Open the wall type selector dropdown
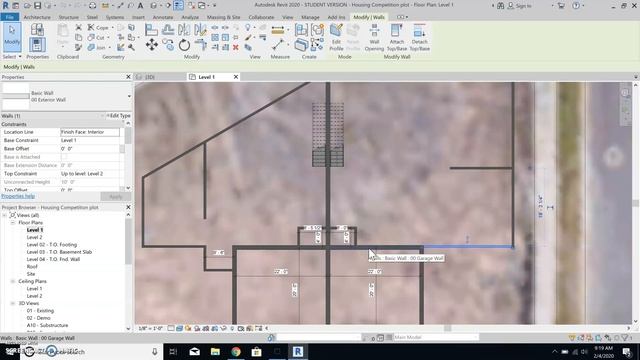The width and height of the screenshot is (640, 360). (129, 96)
